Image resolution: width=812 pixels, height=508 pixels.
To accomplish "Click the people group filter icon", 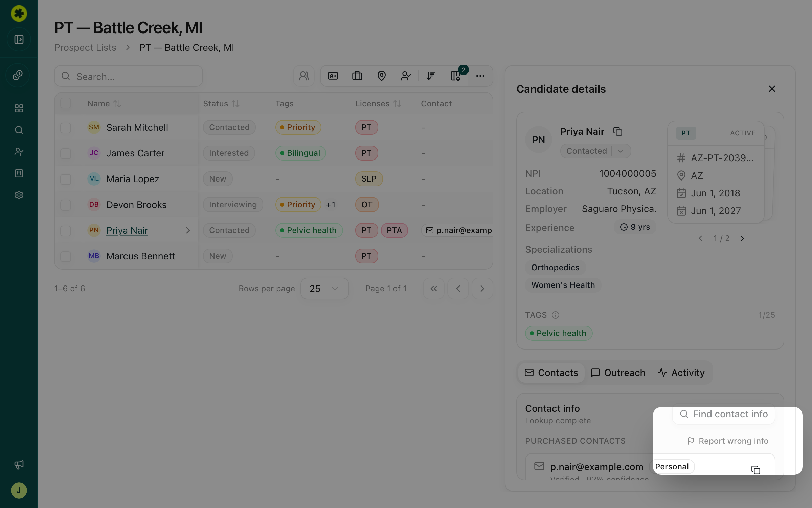I will [304, 76].
